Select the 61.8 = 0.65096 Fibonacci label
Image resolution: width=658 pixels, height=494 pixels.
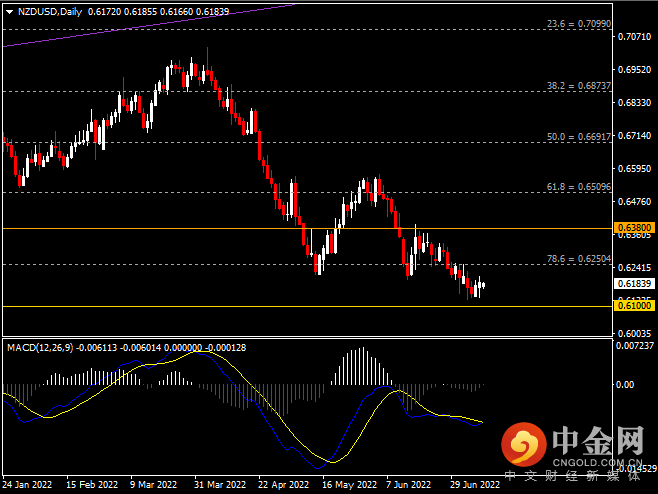click(x=579, y=187)
